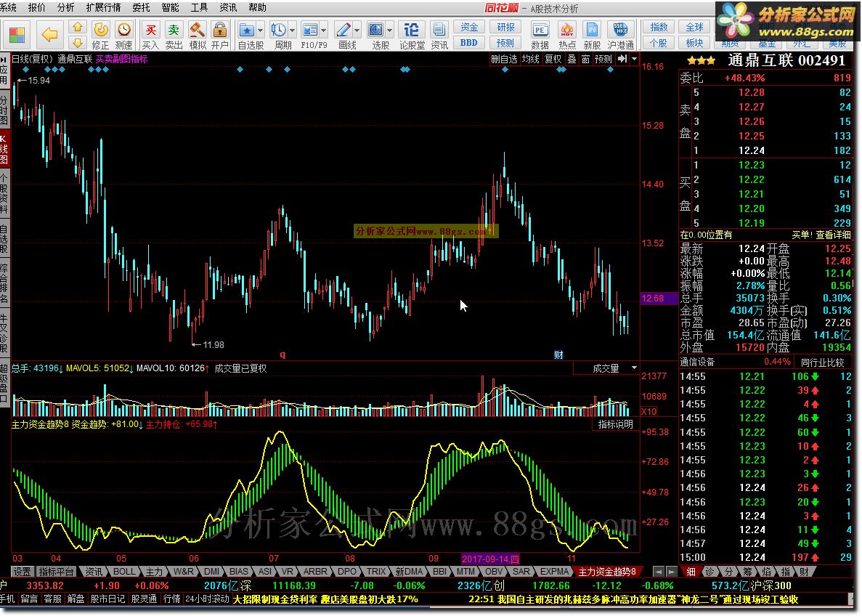Open the 扩展行情 menu
This screenshot has height=616, width=862.
click(x=103, y=7)
